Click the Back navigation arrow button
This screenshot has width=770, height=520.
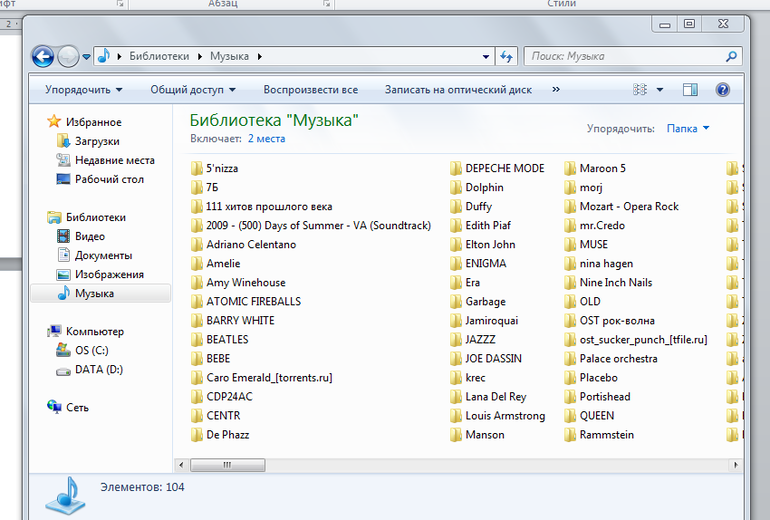(x=42, y=57)
